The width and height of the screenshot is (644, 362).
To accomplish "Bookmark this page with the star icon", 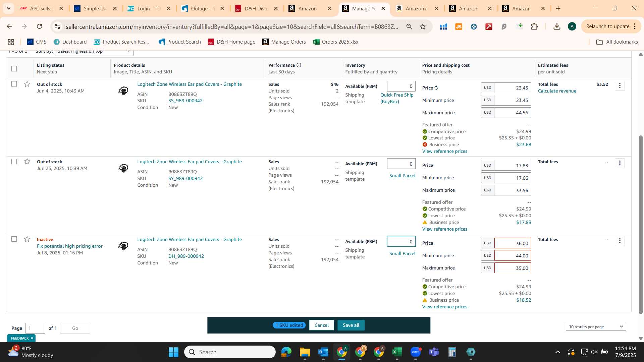I will [423, 26].
